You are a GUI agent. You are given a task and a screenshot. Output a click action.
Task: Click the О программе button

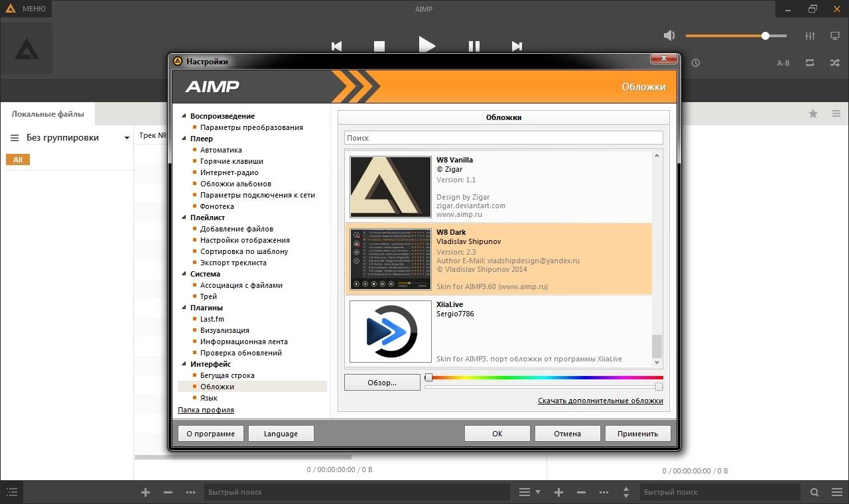pyautogui.click(x=210, y=434)
